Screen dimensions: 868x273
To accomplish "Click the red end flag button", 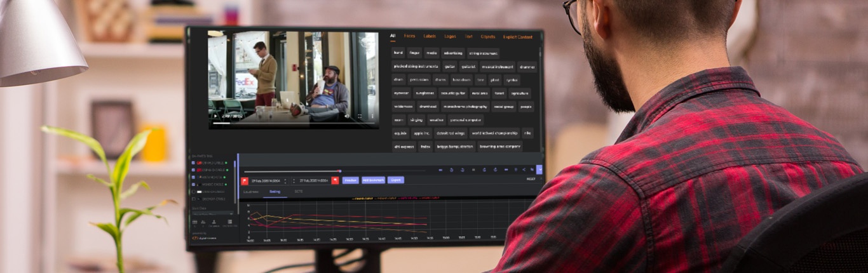I will coord(335,180).
